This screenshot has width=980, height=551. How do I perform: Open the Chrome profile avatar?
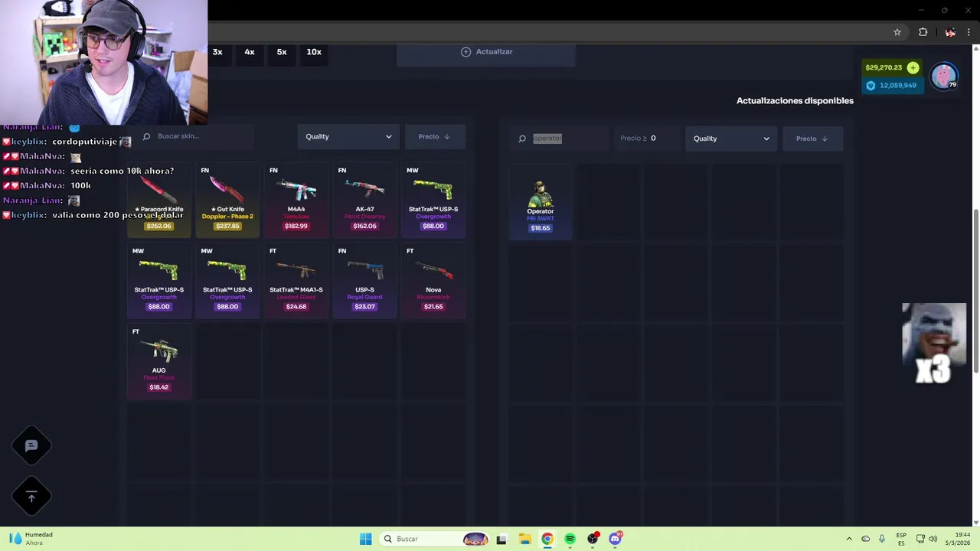(x=950, y=32)
